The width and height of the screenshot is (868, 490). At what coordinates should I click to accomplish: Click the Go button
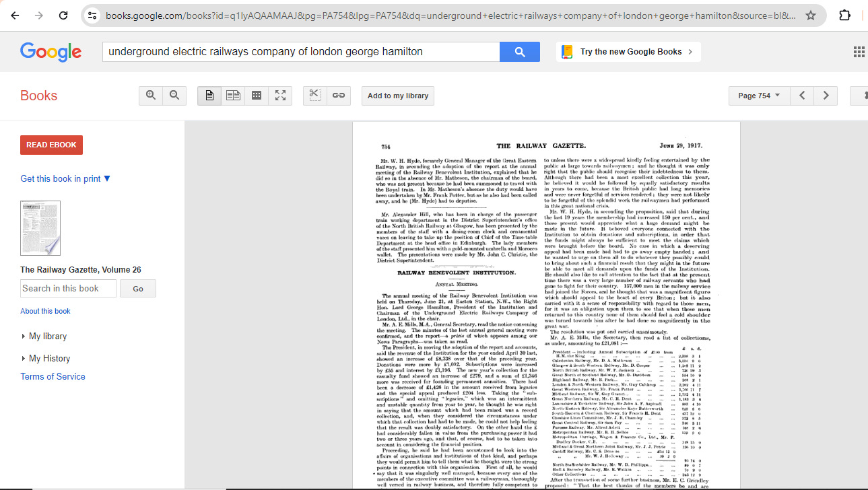138,288
